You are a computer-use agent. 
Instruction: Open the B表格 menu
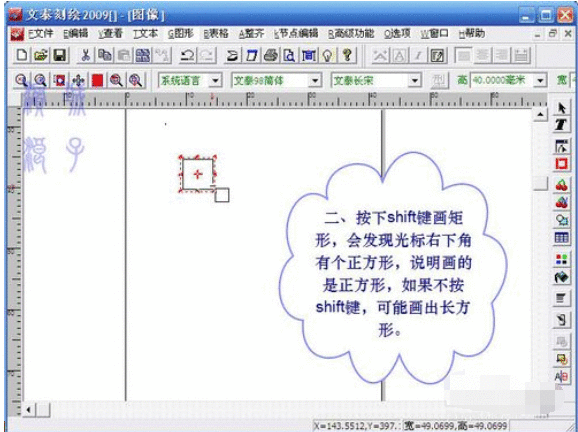216,34
